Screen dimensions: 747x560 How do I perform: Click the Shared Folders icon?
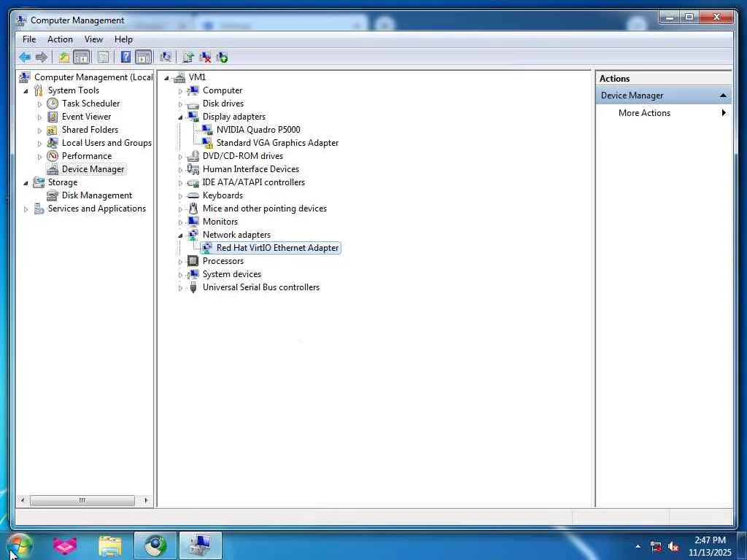point(53,130)
